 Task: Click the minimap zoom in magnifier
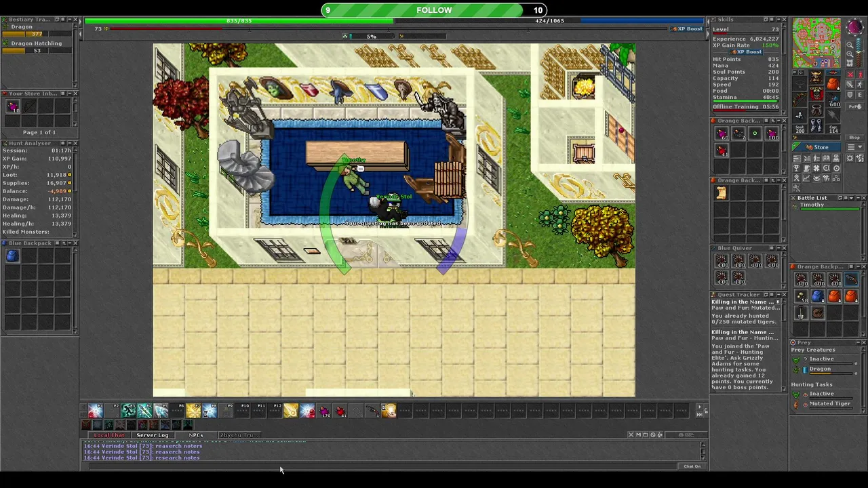point(850,54)
